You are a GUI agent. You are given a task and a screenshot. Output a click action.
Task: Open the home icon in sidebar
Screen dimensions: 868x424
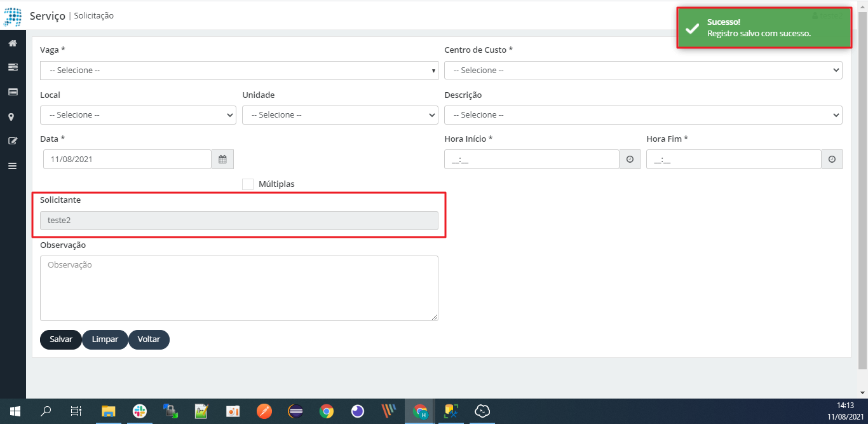coord(12,43)
